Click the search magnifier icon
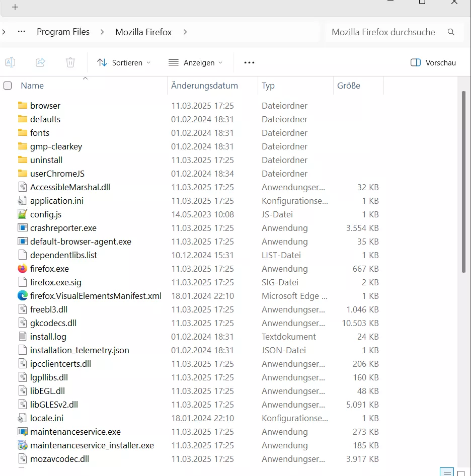The height and width of the screenshot is (476, 471). (451, 32)
